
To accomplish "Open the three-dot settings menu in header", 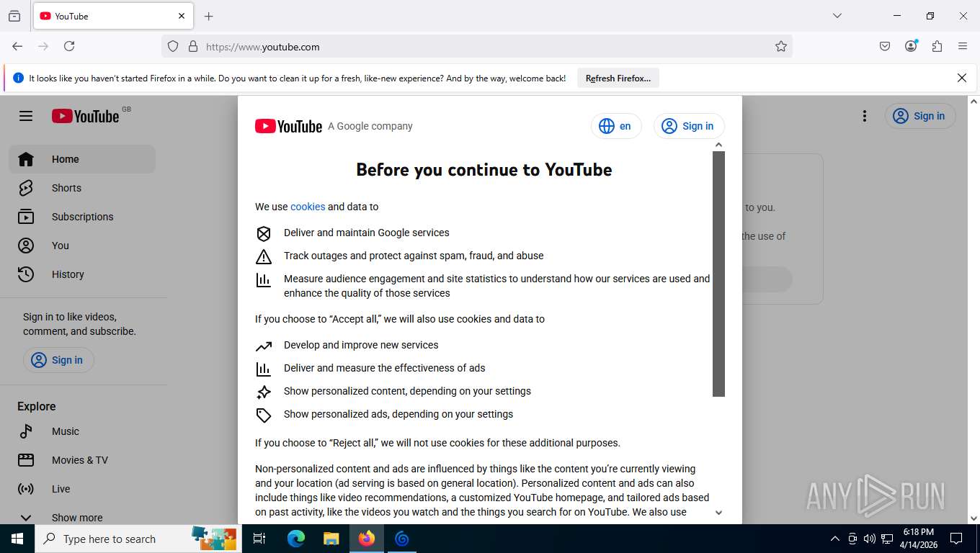I will (x=865, y=116).
